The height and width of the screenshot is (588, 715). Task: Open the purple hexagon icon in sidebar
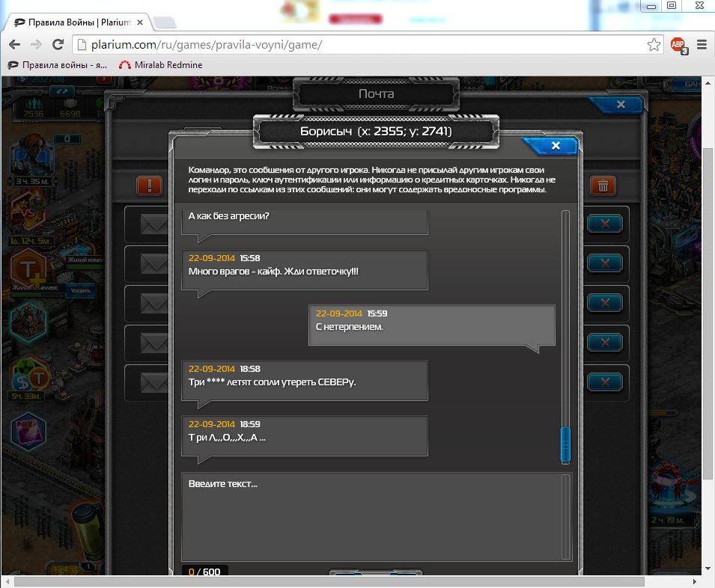click(x=28, y=431)
